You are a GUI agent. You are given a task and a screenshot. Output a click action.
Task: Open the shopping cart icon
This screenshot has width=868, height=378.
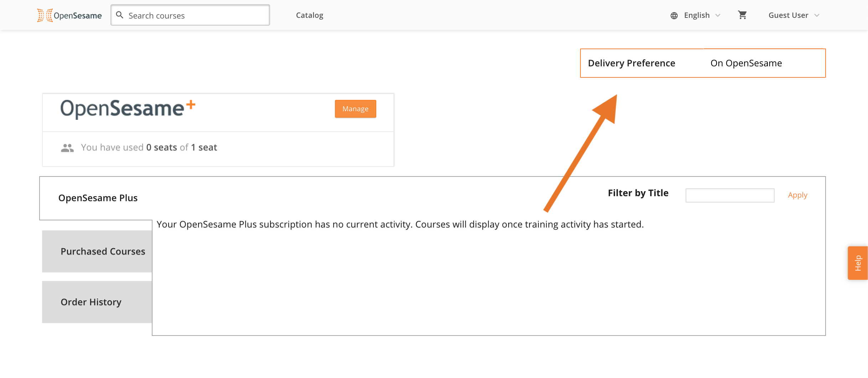[x=742, y=15]
